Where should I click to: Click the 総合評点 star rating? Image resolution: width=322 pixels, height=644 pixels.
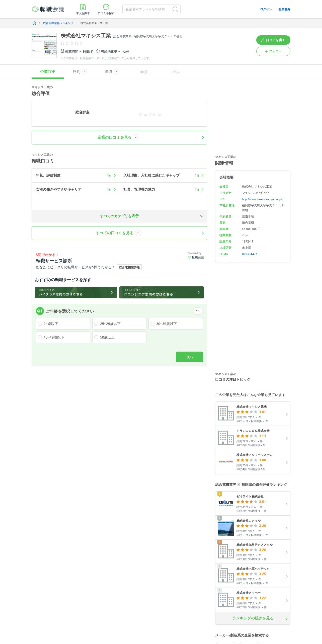tap(150, 114)
